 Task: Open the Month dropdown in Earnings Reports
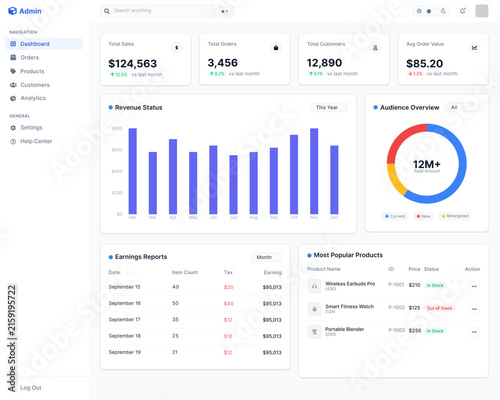[266, 257]
